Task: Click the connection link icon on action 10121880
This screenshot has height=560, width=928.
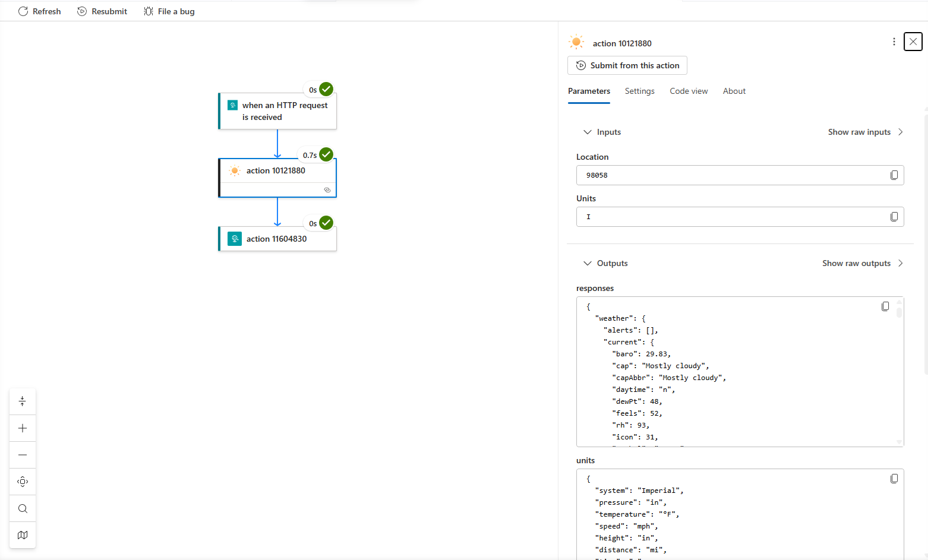Action: 327,190
